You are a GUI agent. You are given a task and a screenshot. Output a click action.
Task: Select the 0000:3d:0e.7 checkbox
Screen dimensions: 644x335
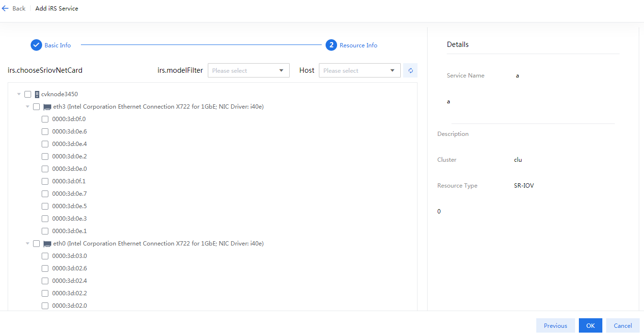tap(45, 194)
